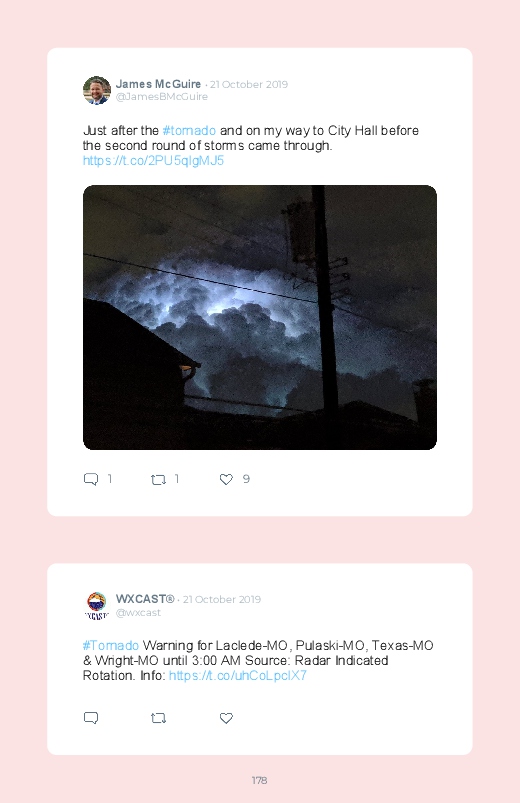Click the retweet icon on James McGuire's tweet

tap(158, 479)
